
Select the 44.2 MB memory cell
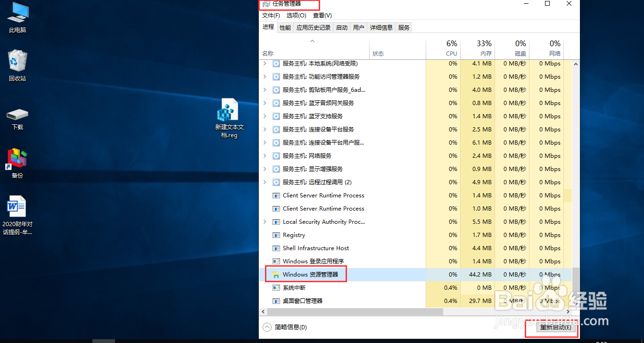(478, 275)
